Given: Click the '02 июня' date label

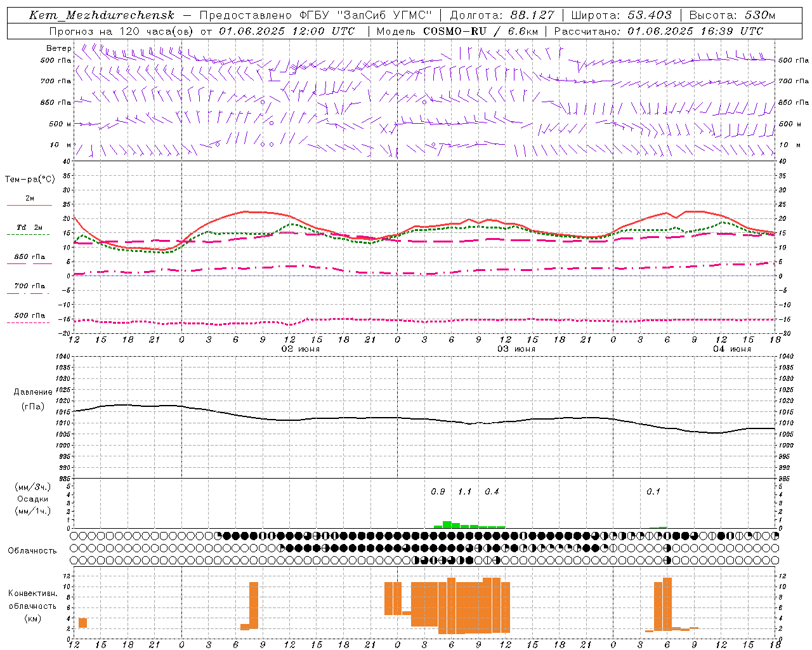Looking at the screenshot, I should (301, 349).
